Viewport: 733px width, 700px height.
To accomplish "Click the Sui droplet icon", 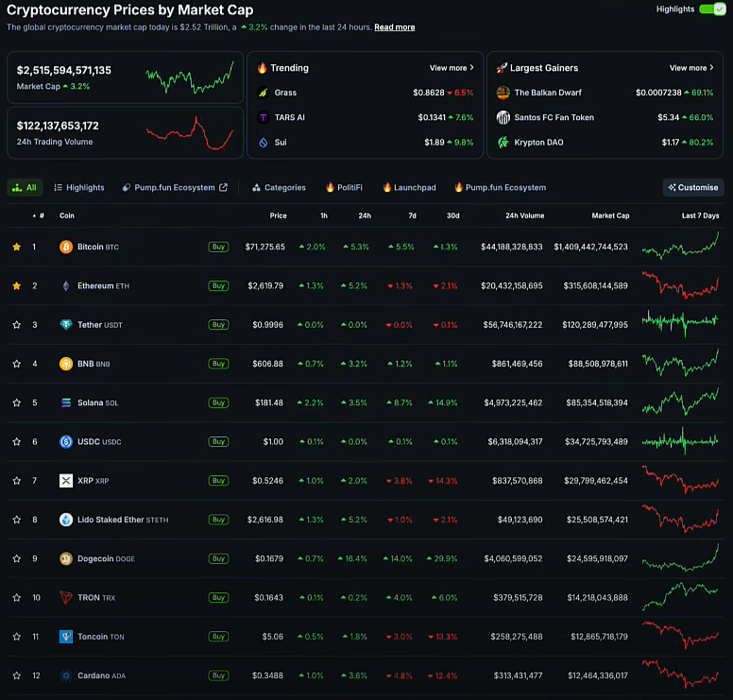I will pos(264,142).
